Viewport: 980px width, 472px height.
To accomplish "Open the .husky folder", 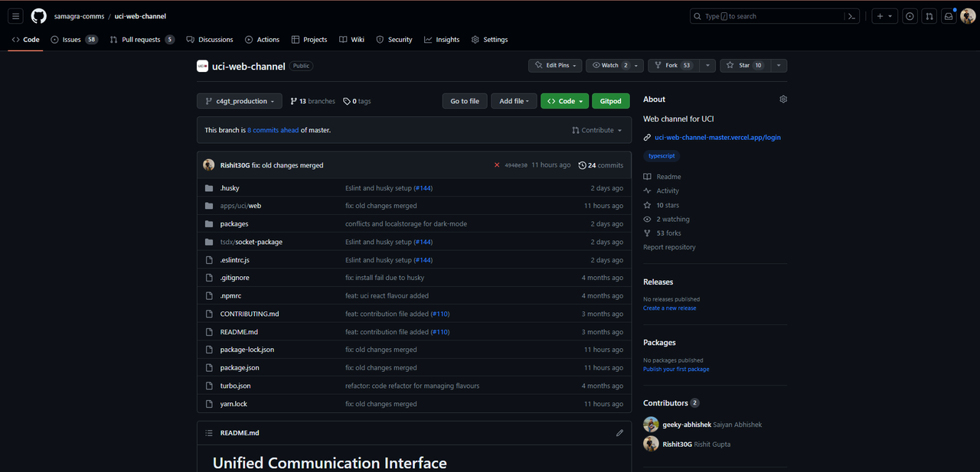I will [230, 188].
